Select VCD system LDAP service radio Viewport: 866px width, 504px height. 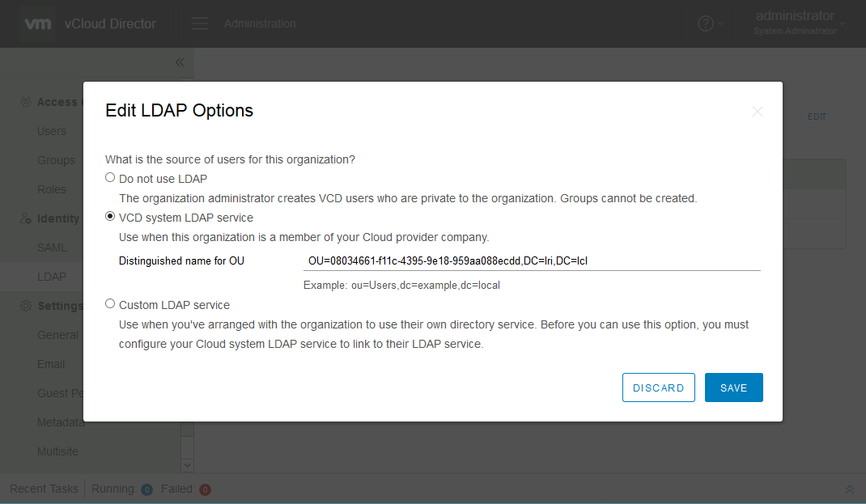point(110,216)
